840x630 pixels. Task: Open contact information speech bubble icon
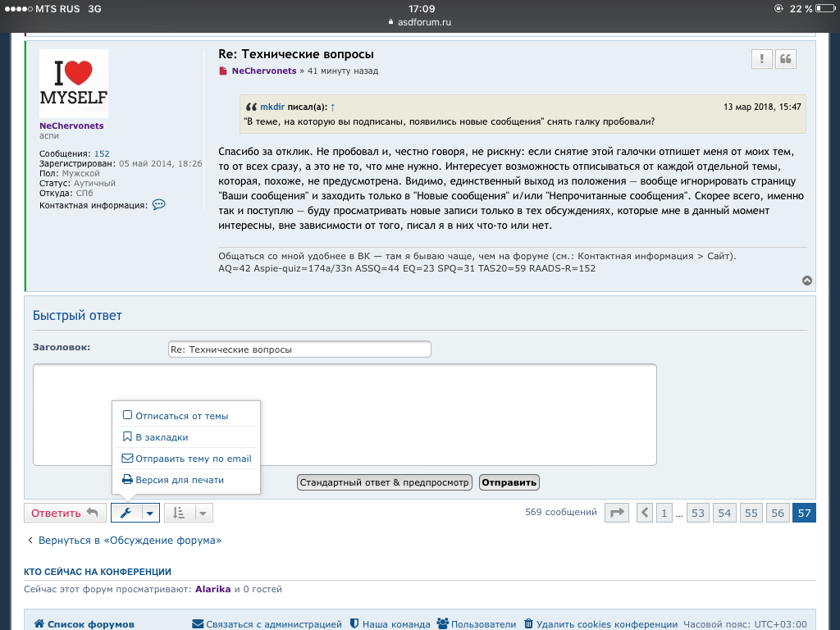159,204
